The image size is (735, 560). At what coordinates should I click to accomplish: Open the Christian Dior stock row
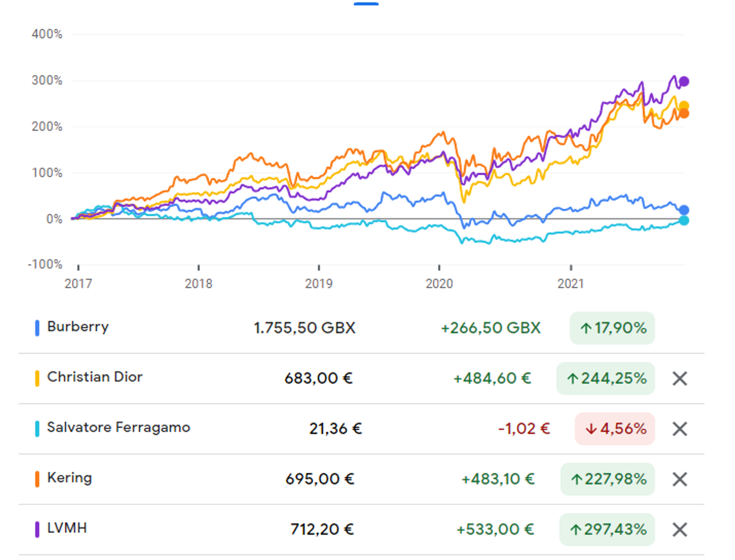[x=362, y=378]
